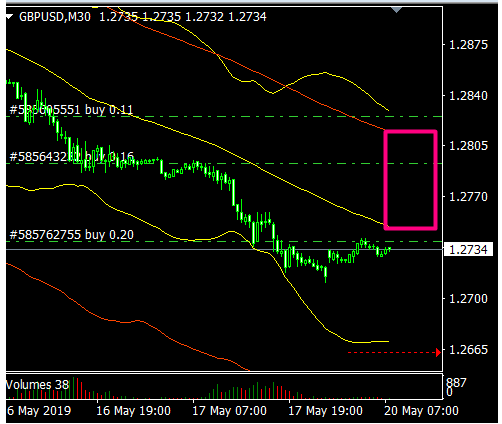Click the 1.2700 price scale level

pos(468,299)
